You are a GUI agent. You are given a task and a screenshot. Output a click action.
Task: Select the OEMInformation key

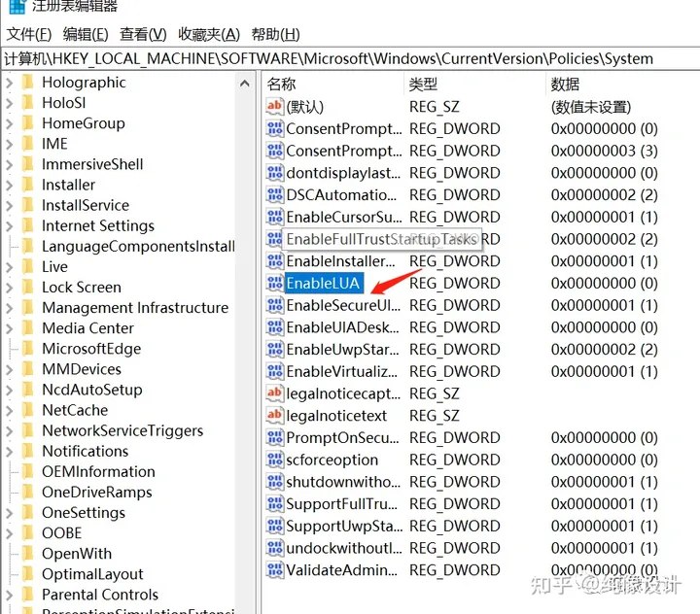point(98,471)
